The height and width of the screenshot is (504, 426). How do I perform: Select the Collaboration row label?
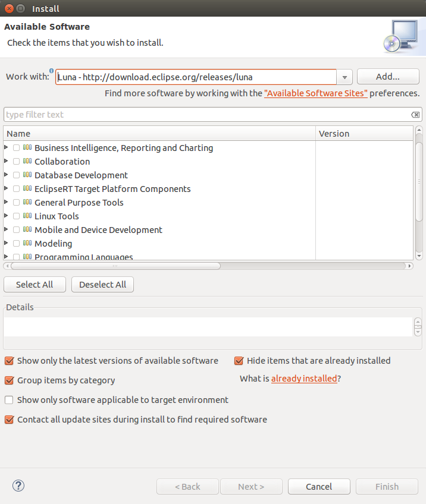62,161
